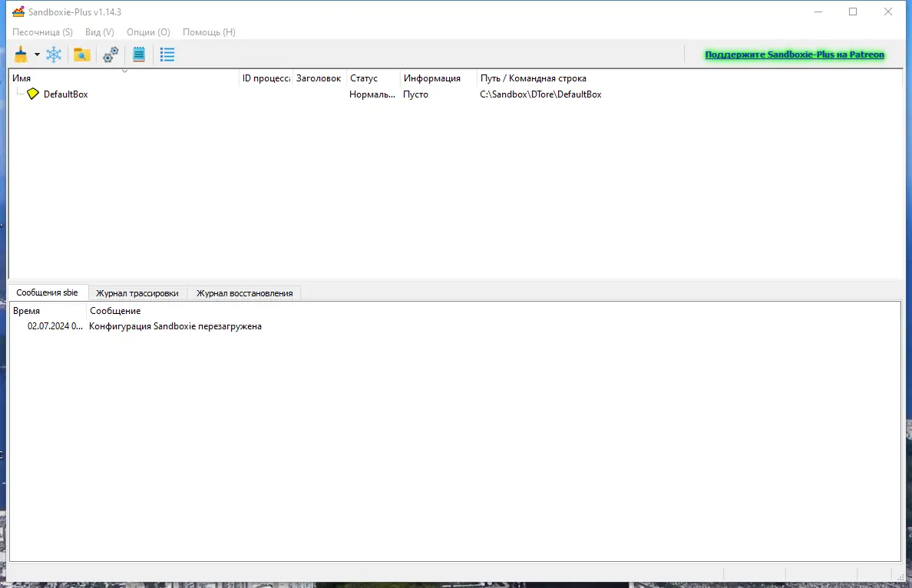
Task: Click the Пусто information cell
Action: click(x=415, y=94)
